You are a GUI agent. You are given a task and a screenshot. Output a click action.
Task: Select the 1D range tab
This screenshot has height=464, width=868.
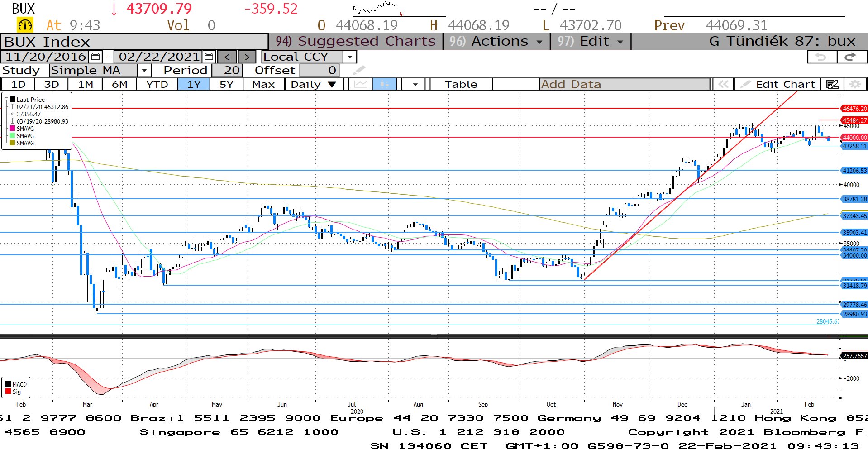tap(18, 84)
